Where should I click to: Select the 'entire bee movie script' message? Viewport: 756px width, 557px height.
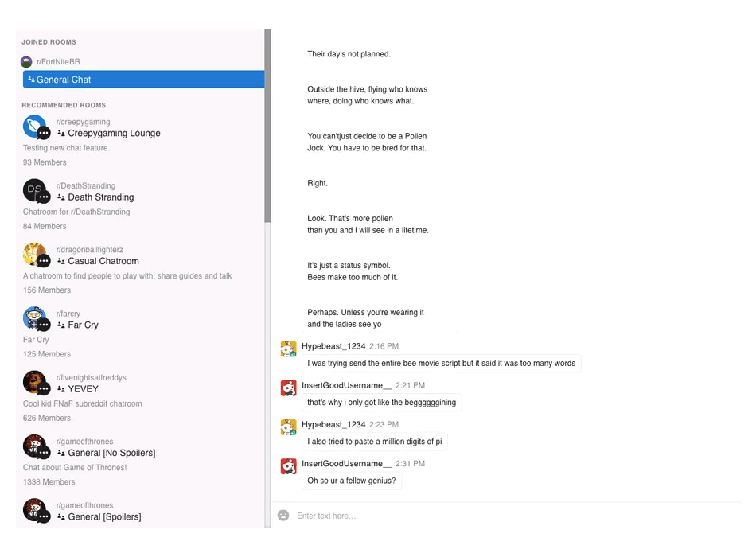(442, 364)
